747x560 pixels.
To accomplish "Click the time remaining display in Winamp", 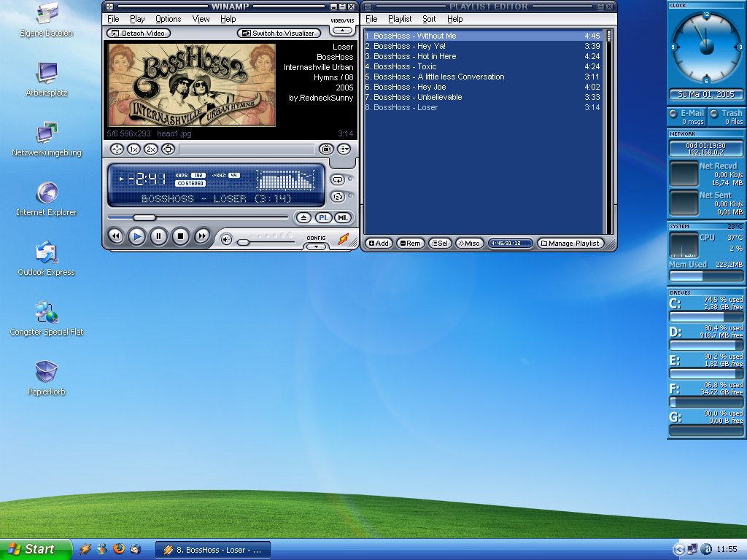I will (x=147, y=179).
